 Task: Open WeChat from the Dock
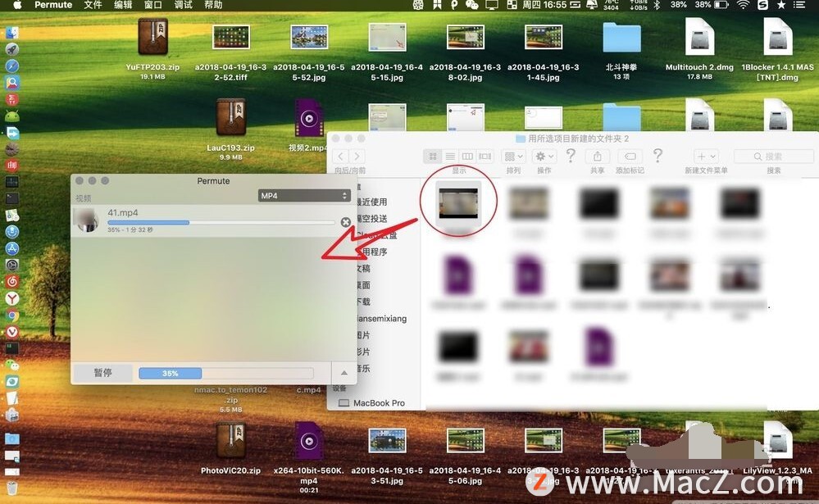coord(12,365)
